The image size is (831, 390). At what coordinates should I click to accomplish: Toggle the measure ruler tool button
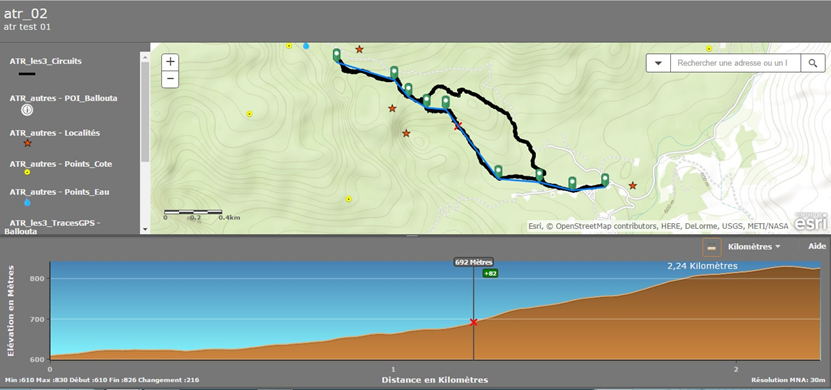click(712, 247)
